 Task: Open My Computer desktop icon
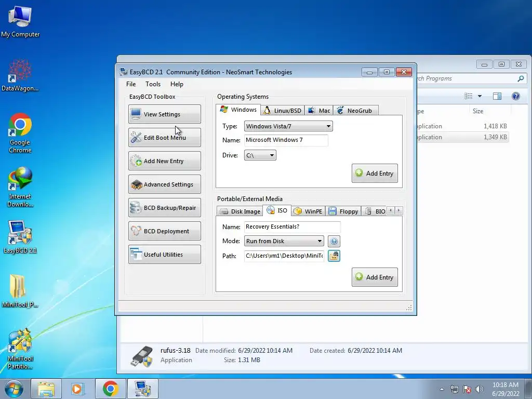[x=20, y=22]
